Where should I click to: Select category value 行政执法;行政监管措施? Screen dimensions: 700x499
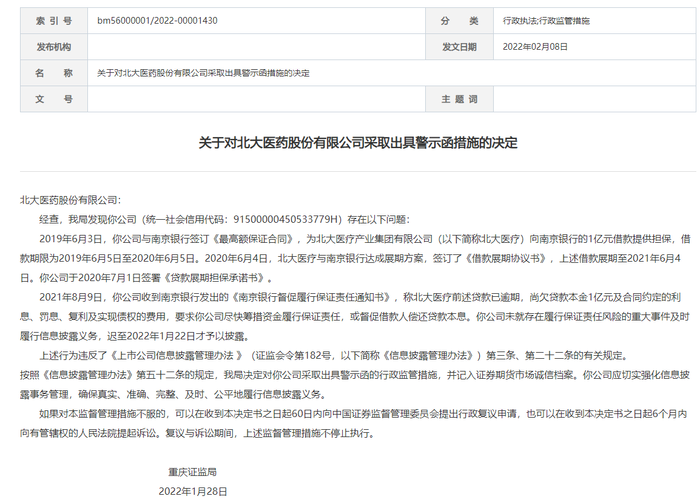tap(546, 21)
